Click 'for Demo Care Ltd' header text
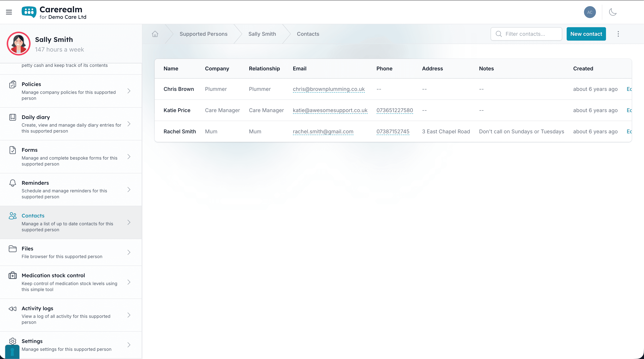This screenshot has width=644, height=359. [63, 17]
